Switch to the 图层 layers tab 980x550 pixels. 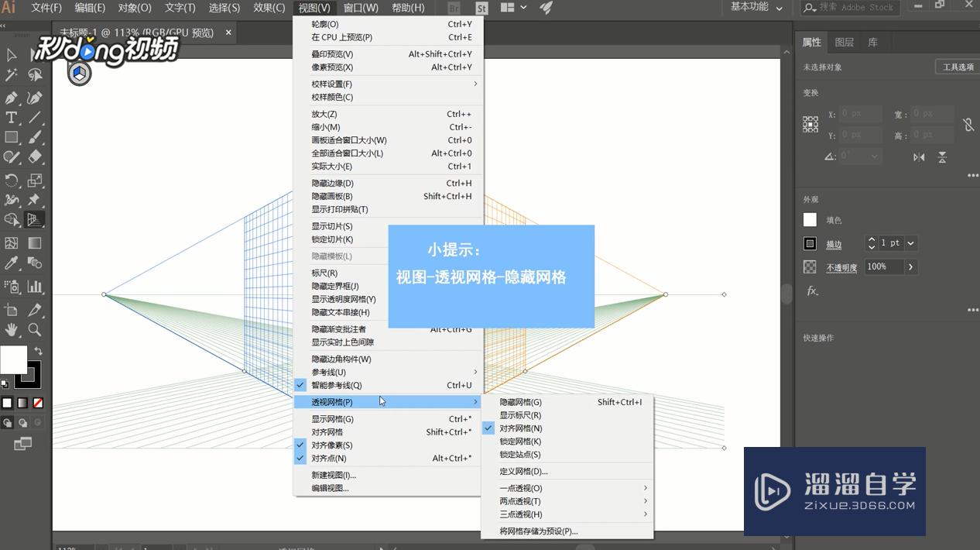(x=845, y=43)
